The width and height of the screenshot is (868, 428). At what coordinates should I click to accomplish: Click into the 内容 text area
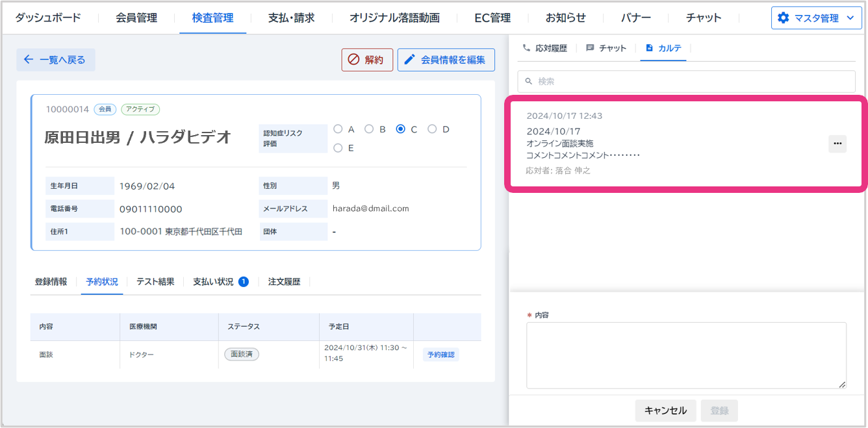point(685,355)
